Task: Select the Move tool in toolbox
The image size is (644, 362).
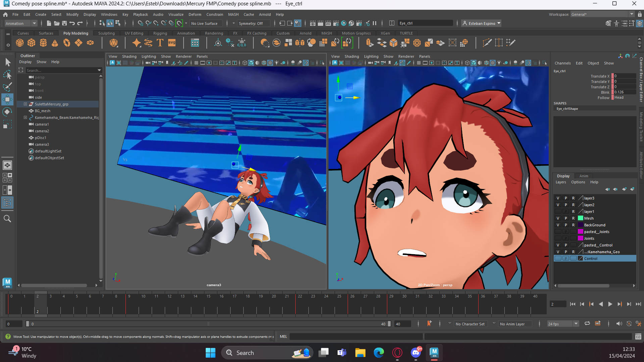Action: coord(7,99)
